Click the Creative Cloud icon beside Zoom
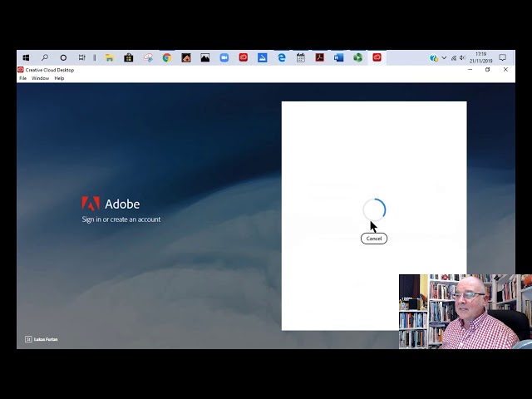Viewport: 532px width, 399px height. (244, 57)
